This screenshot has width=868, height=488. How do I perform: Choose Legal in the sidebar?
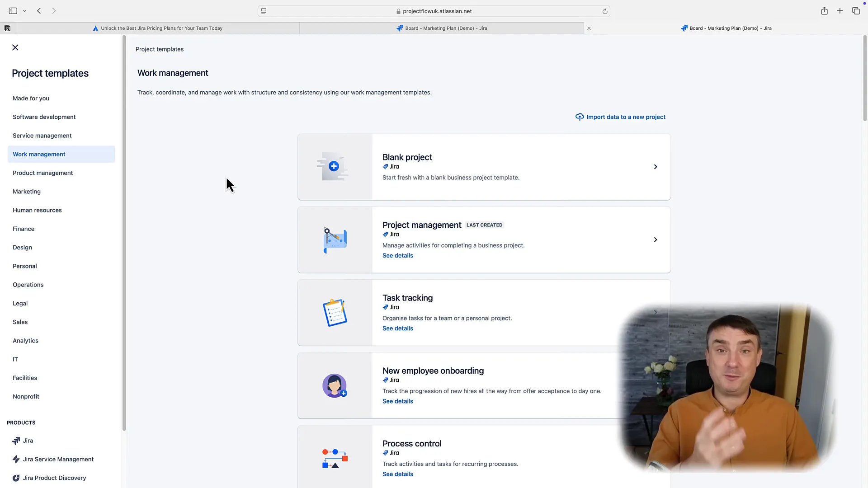pyautogui.click(x=20, y=303)
